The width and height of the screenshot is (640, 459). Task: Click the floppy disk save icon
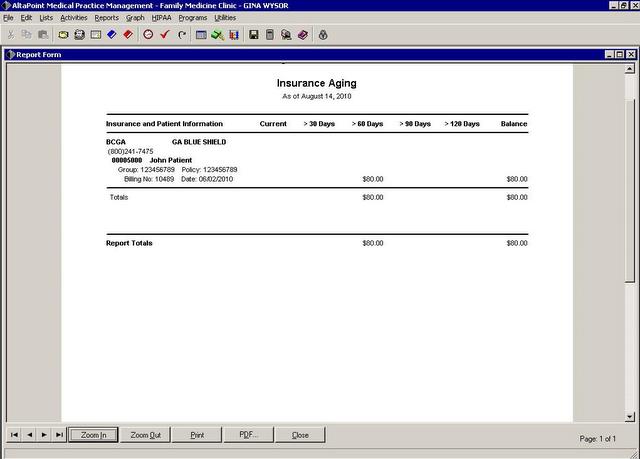coord(253,35)
